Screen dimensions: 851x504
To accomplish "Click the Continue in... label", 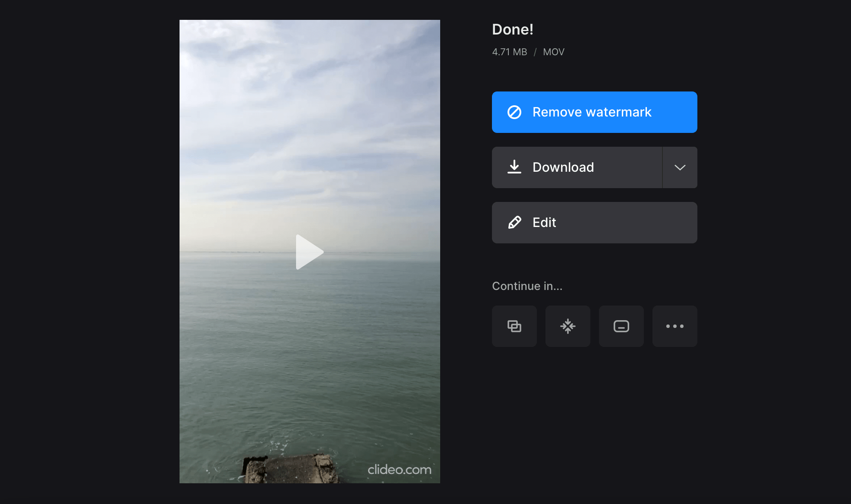I will point(527,286).
